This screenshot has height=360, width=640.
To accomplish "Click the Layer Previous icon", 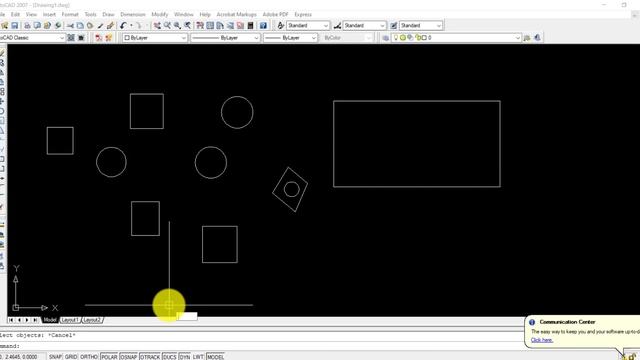I will tap(537, 38).
